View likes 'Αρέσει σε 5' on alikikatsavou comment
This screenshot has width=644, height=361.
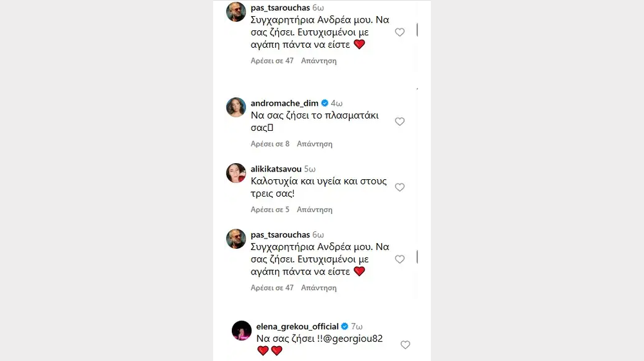[270, 210]
